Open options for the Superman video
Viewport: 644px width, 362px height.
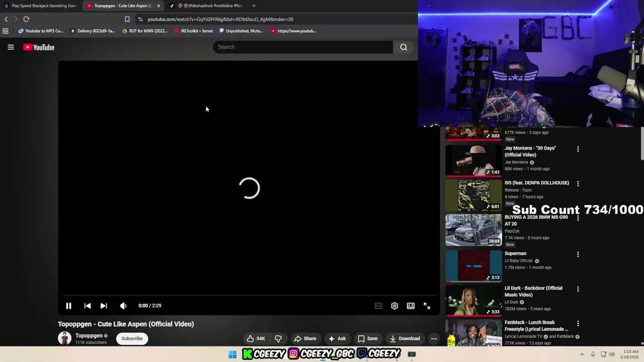[x=578, y=254]
